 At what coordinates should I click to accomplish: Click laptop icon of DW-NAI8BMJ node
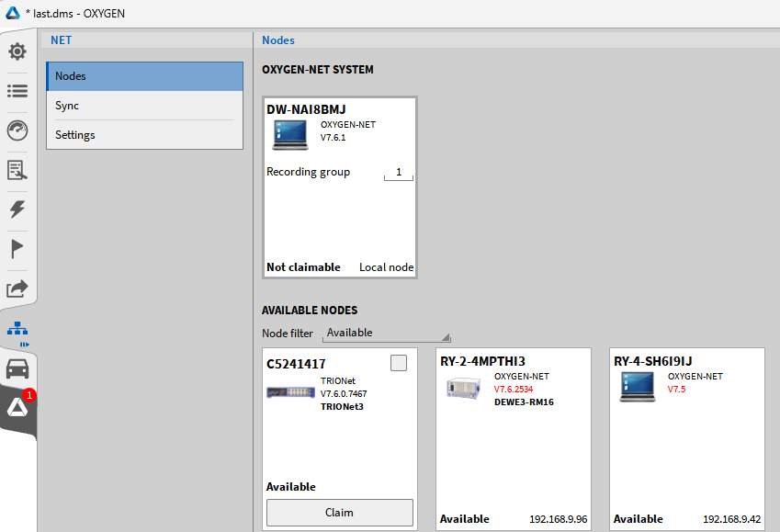coord(290,135)
